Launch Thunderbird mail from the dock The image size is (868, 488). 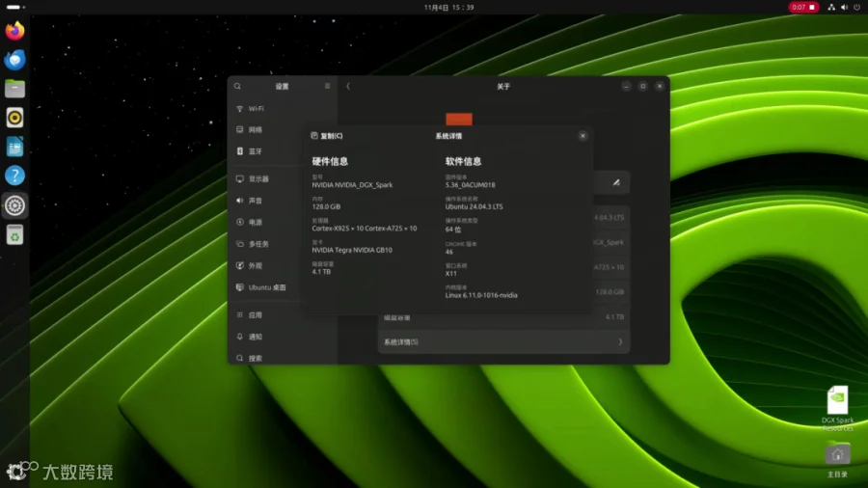pos(14,59)
